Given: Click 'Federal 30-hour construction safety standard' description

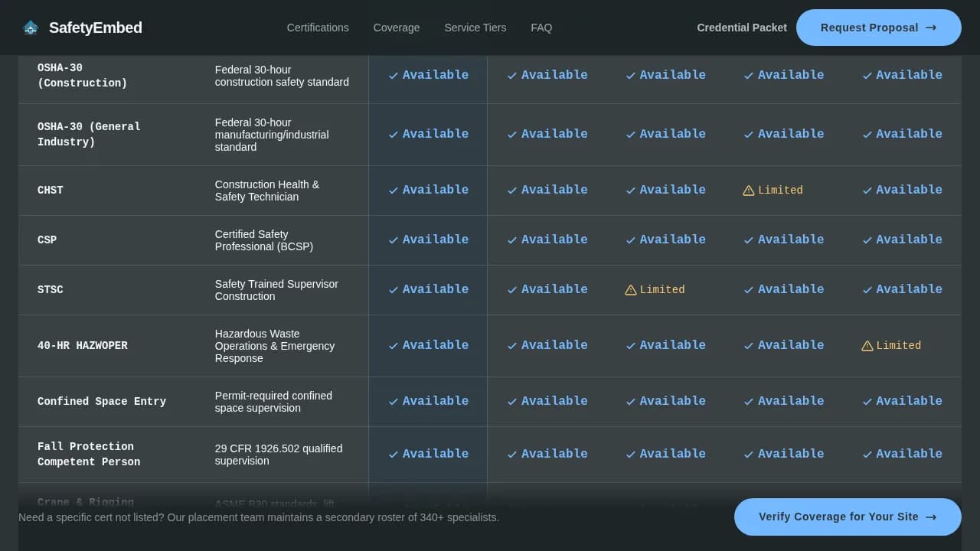Looking at the screenshot, I should [282, 76].
